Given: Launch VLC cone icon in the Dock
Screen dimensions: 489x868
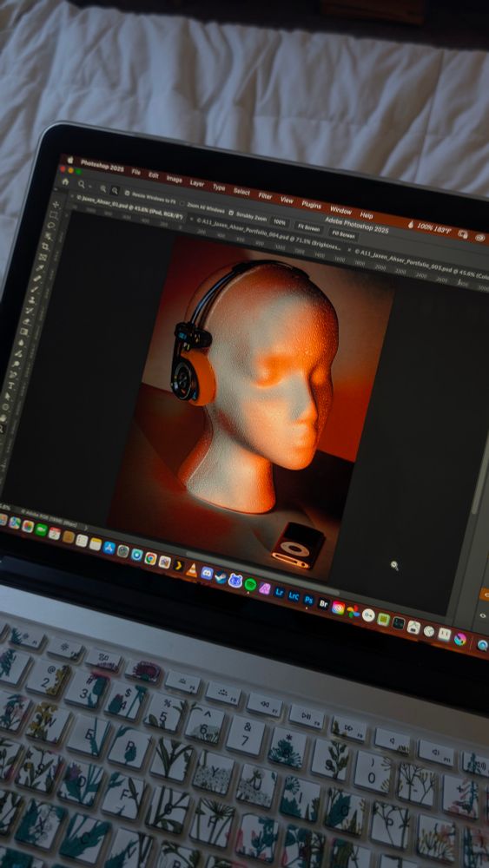Looking at the screenshot, I should pyautogui.click(x=191, y=571).
